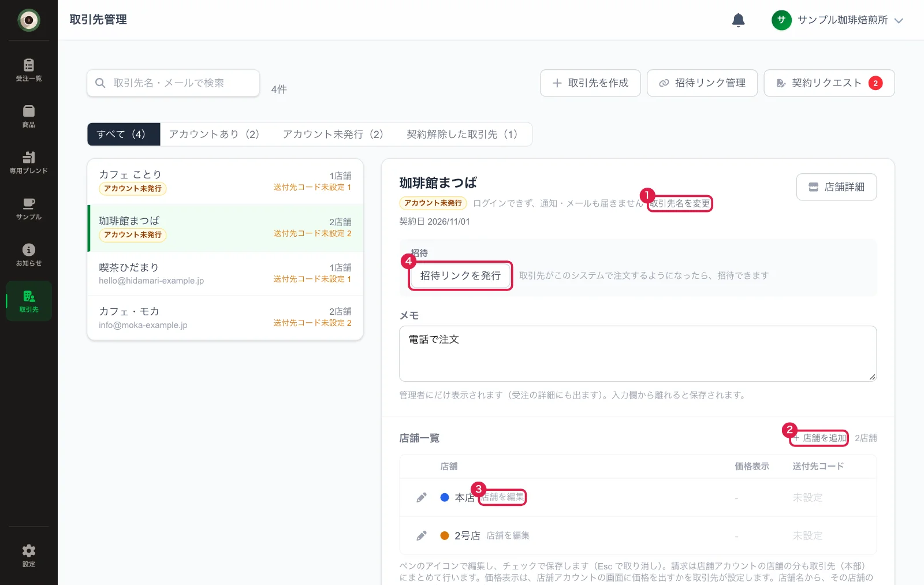
Task: Open 設定 gear in sidebar
Action: 29,555
